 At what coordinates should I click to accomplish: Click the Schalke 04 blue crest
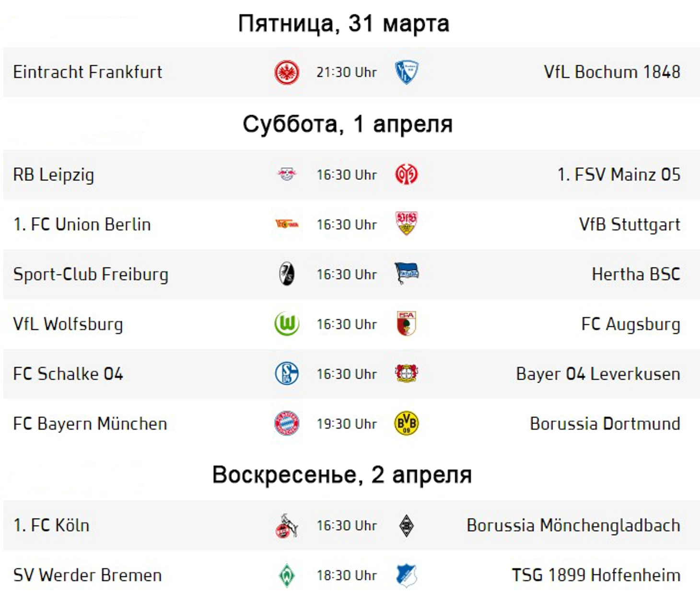click(287, 373)
